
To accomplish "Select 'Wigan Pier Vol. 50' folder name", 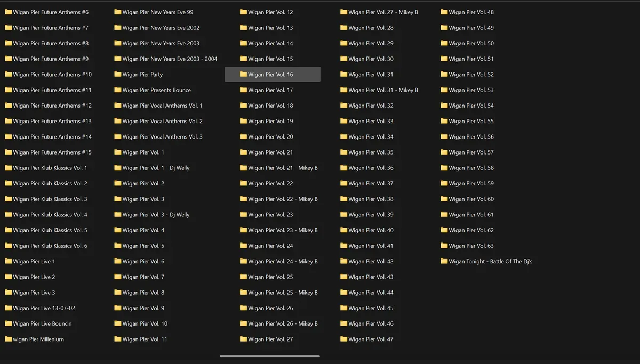I will point(471,43).
